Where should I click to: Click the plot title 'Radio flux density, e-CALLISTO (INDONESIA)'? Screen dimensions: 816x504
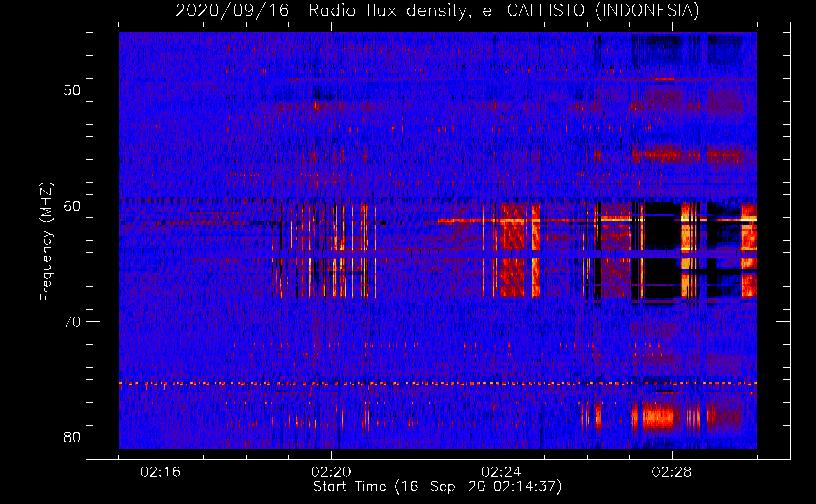504,10
